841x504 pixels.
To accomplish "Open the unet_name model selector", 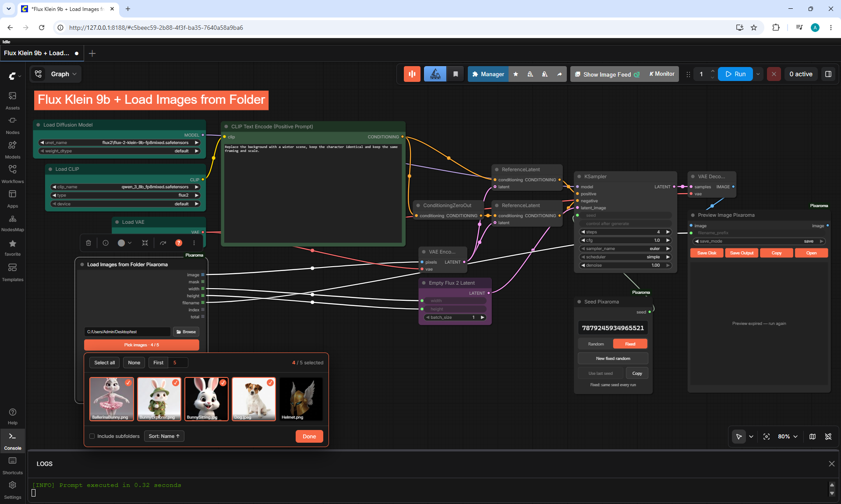I will 120,143.
